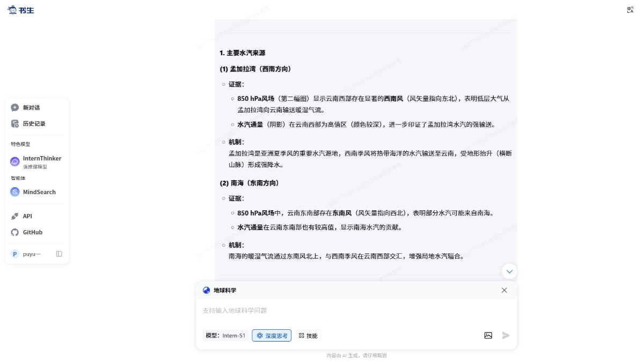Click the 书生 logo in top left
This screenshot has height=362, width=644.
23,10
